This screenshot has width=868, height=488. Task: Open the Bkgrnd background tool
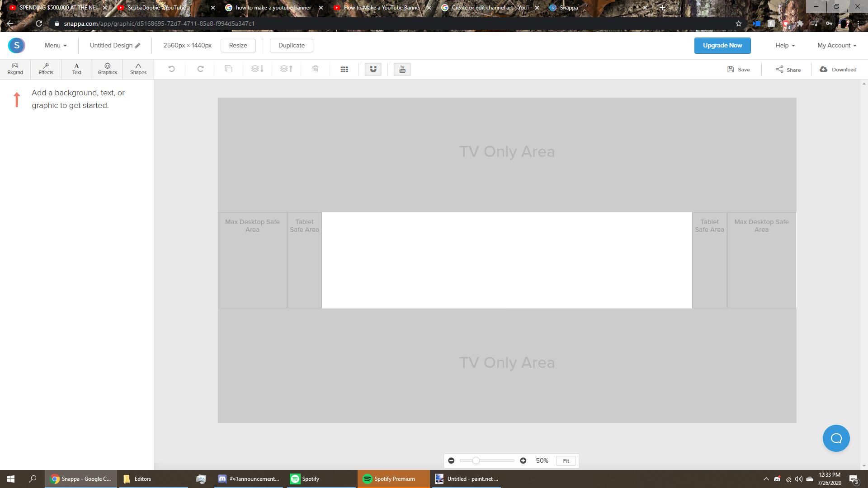click(x=15, y=69)
